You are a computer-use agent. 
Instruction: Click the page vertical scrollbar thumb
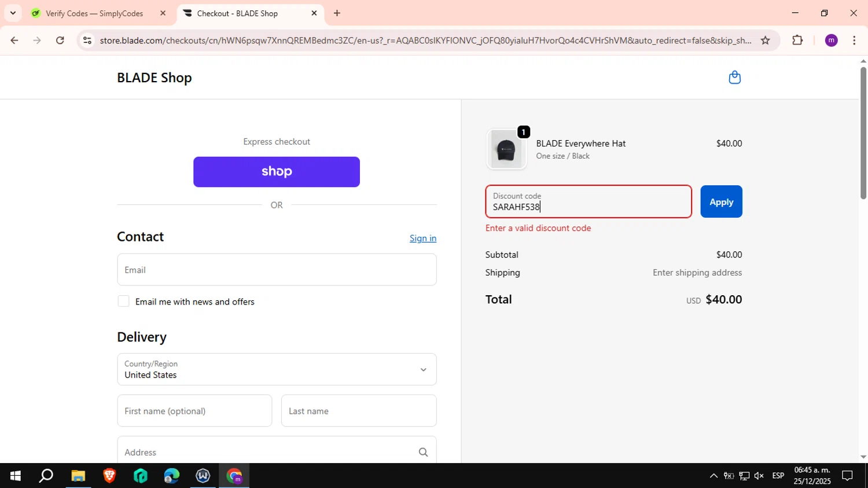click(863, 133)
